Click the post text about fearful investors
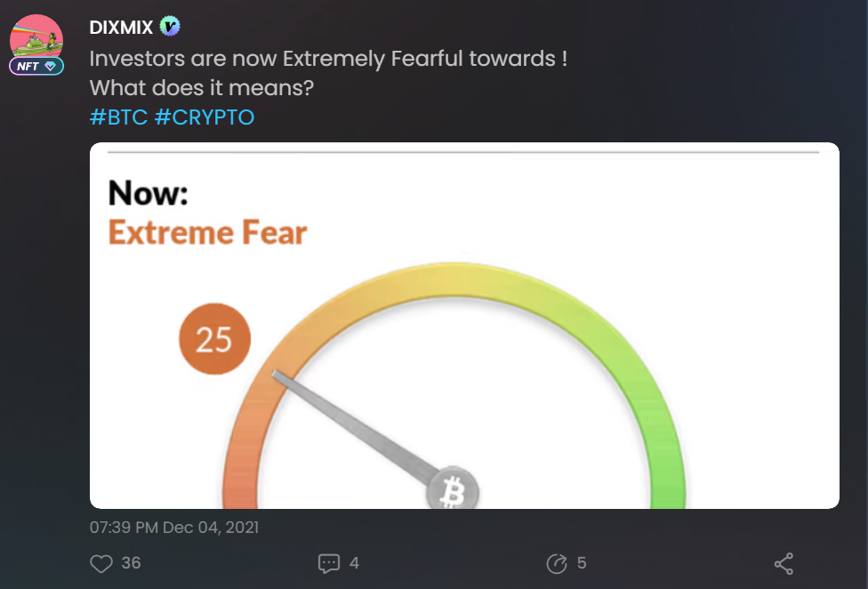The height and width of the screenshot is (589, 868). tap(328, 73)
